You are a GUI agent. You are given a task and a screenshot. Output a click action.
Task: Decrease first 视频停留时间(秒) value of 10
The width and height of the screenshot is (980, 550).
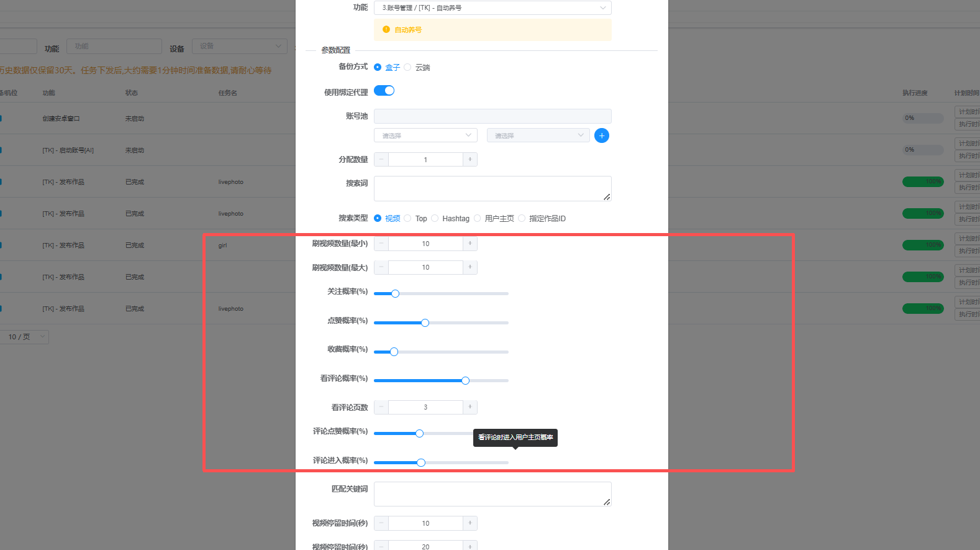point(381,523)
